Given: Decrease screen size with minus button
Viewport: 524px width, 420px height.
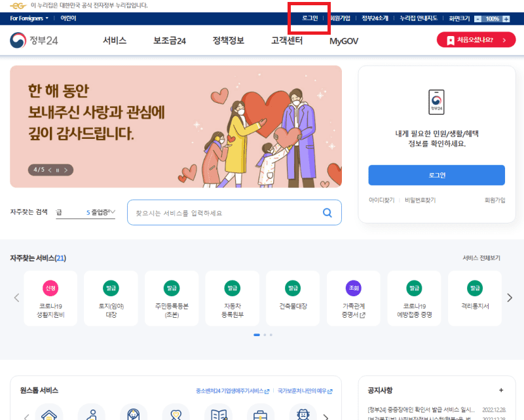Looking at the screenshot, I should tap(478, 19).
